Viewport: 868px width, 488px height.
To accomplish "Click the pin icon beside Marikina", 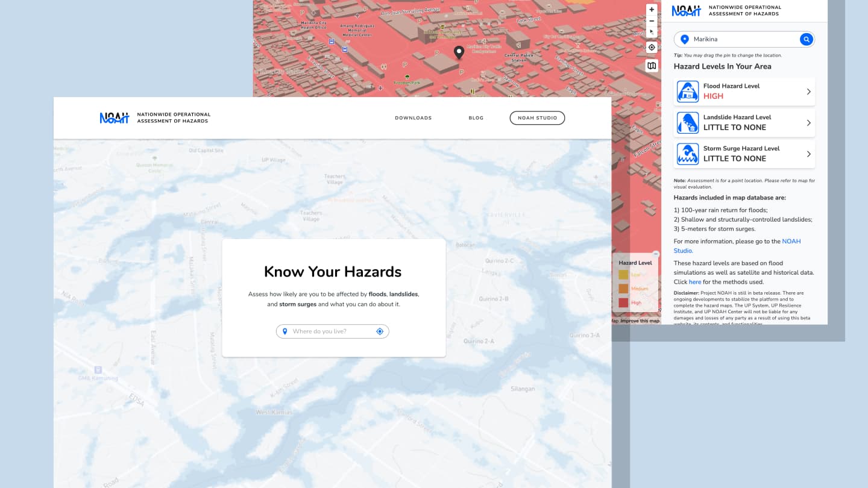I will coord(684,39).
